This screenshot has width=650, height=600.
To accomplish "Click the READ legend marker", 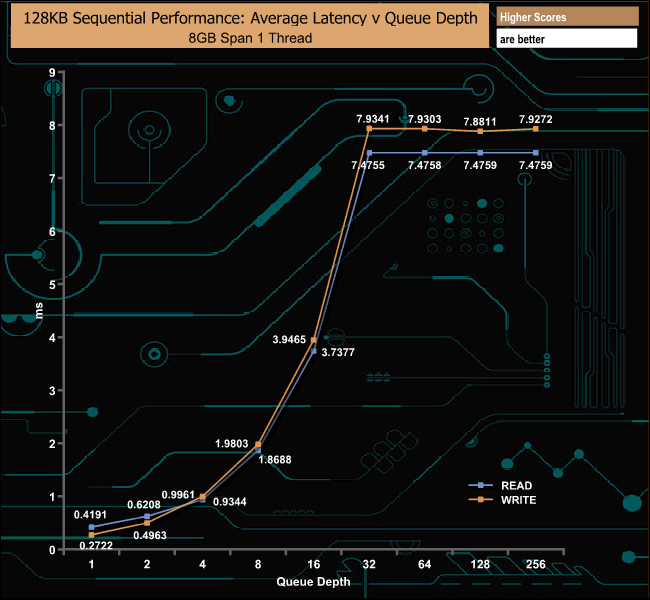I will (x=480, y=485).
